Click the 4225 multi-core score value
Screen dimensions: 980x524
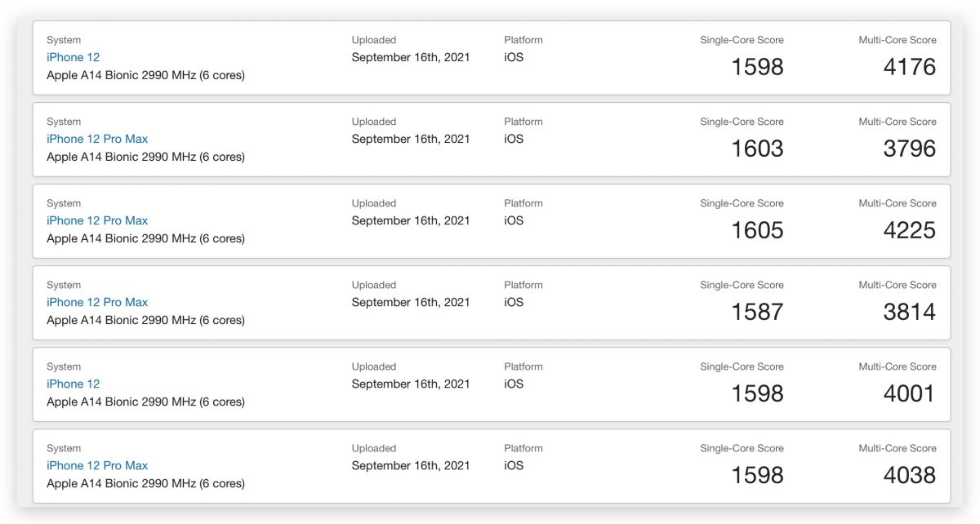tap(910, 230)
